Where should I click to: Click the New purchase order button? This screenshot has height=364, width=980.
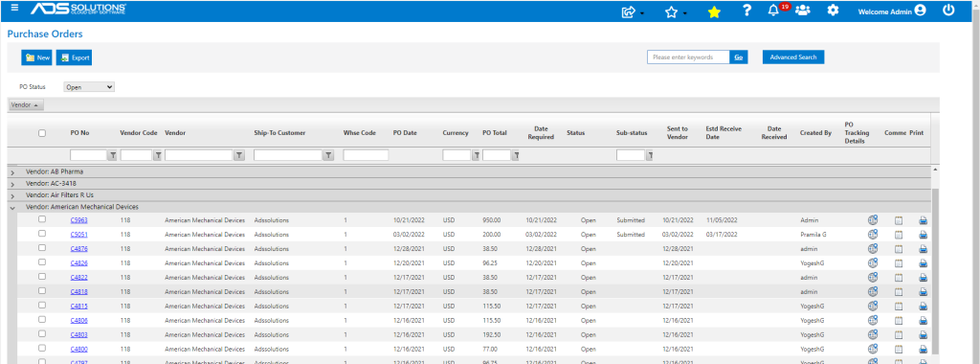[x=37, y=57]
